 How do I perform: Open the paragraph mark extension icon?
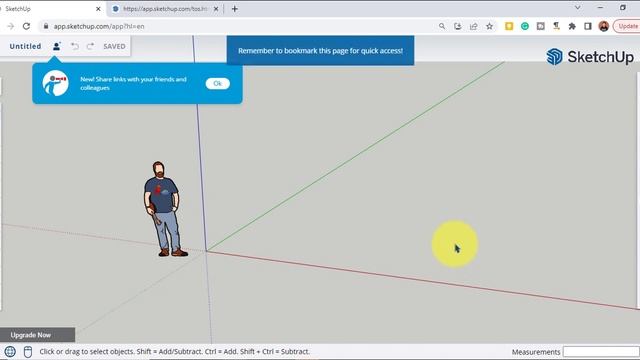coord(556,26)
